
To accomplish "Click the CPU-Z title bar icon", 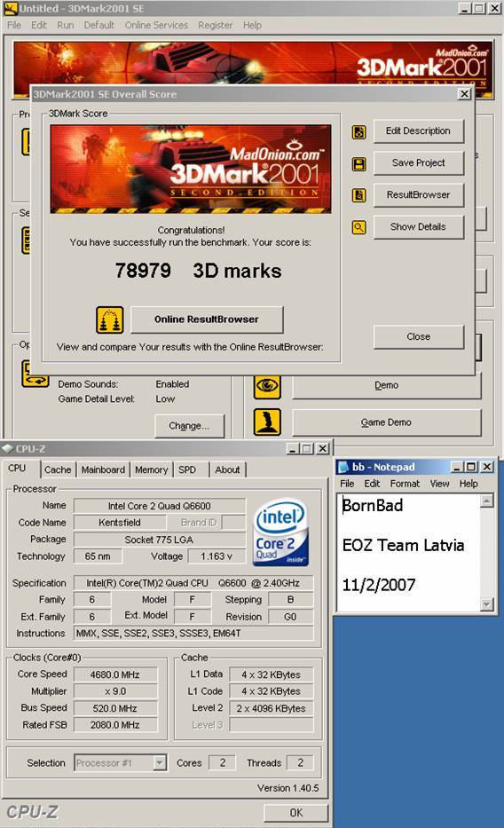I will tap(7, 448).
